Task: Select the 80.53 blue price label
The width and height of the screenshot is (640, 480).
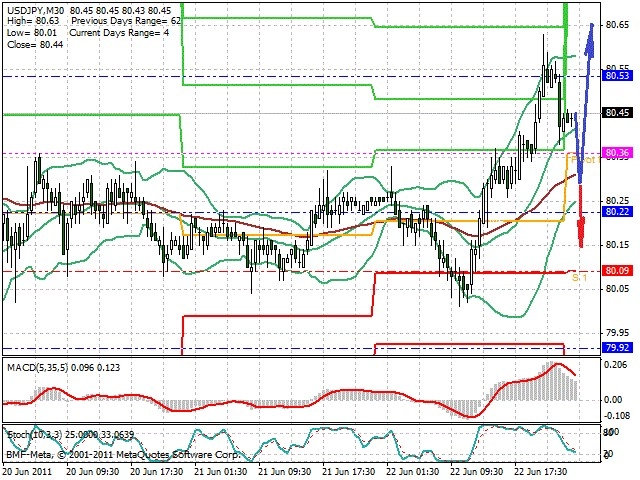Action: 617,76
